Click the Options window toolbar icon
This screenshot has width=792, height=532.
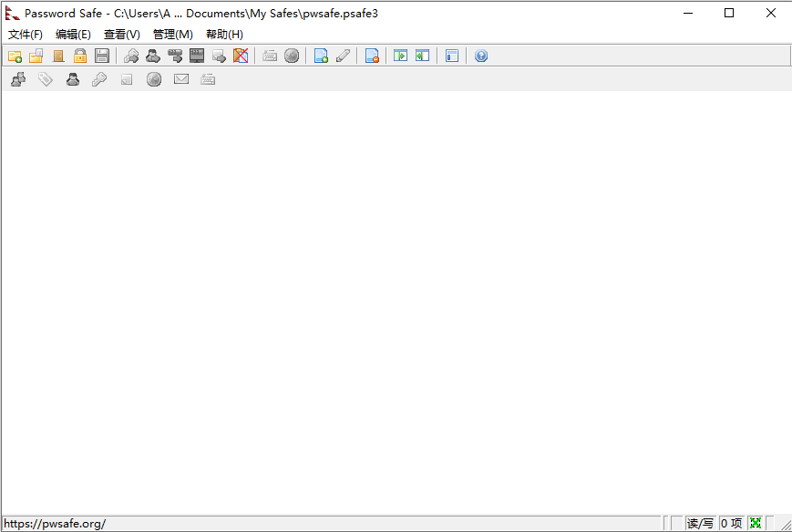(452, 56)
